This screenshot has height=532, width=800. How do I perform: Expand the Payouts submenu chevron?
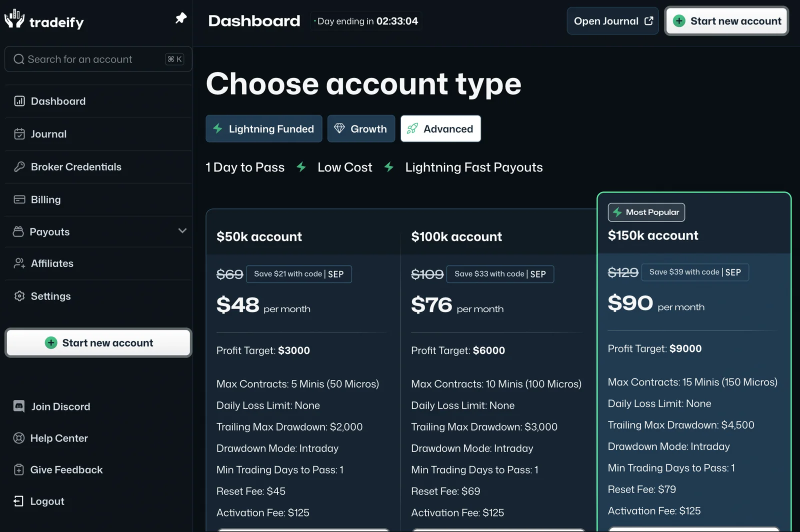tap(182, 230)
